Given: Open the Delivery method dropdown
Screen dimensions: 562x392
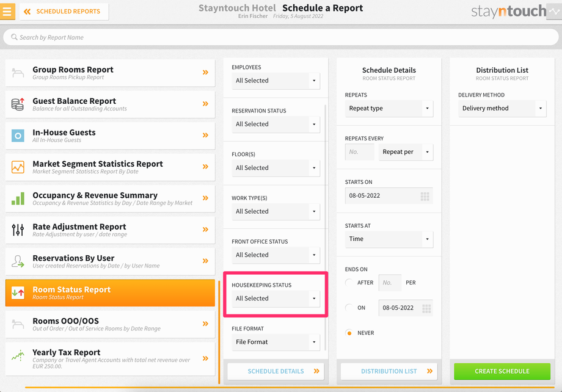Looking at the screenshot, I should coord(502,108).
